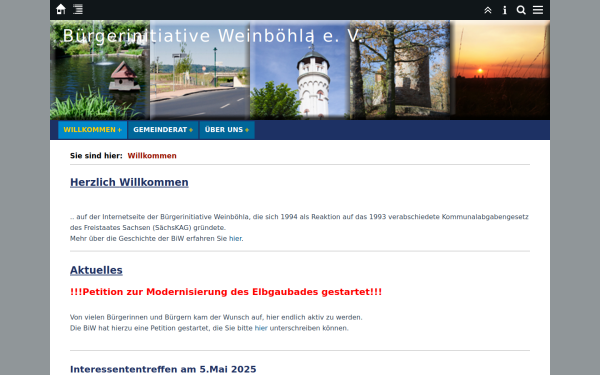Image resolution: width=600 pixels, height=375 pixels.
Task: Click the sunset photo in banner
Action: click(x=500, y=70)
